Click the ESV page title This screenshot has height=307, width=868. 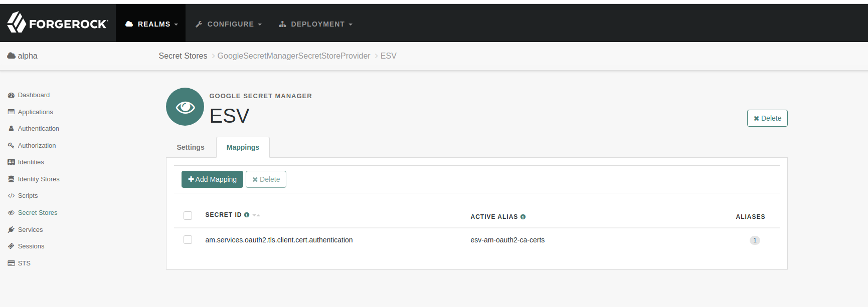229,116
